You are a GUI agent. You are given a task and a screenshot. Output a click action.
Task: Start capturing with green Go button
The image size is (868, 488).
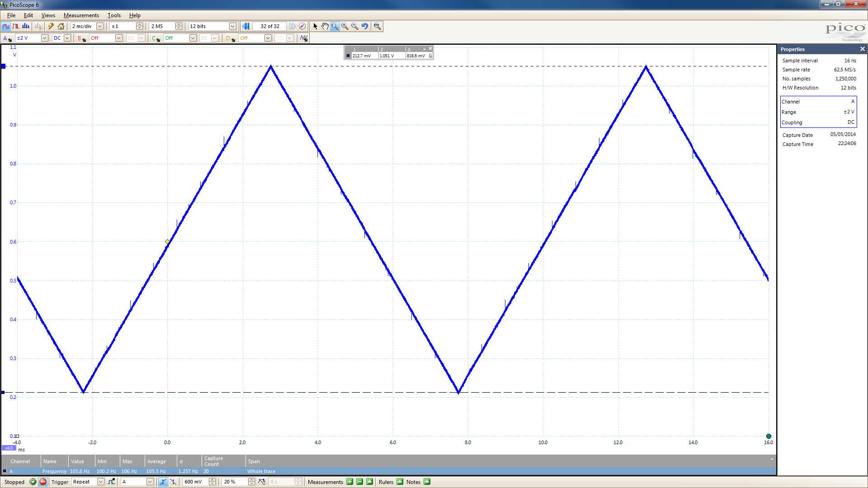[x=33, y=482]
